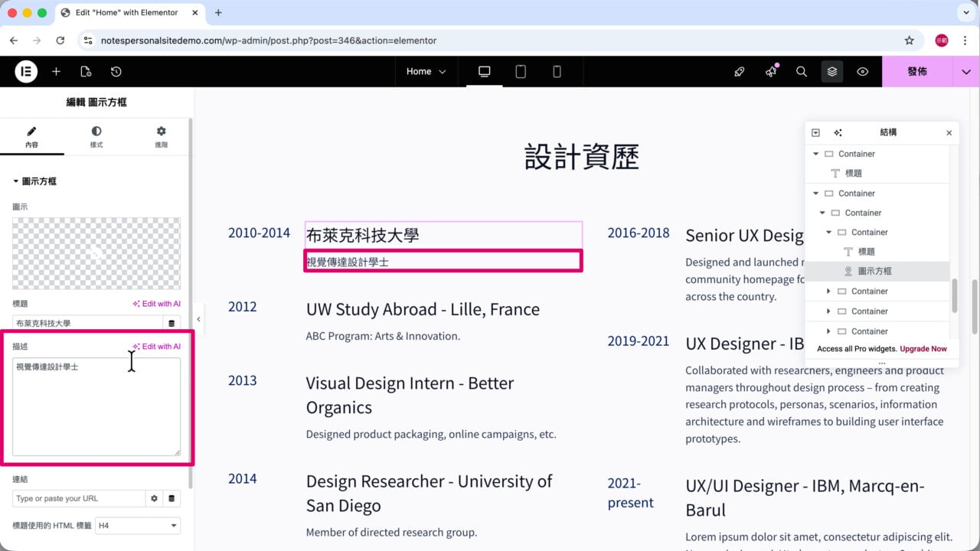Add a new element with plus icon

tap(56, 71)
